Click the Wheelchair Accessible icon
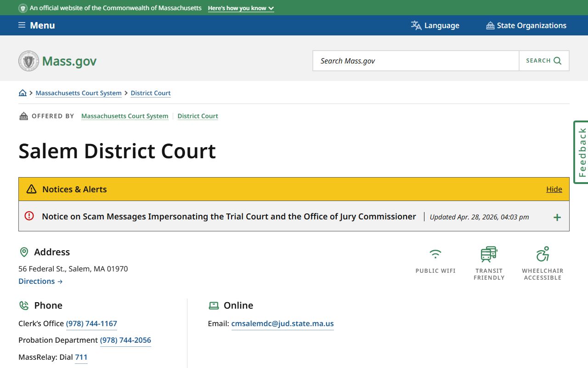Screen dimensions: 588x368 click(x=543, y=254)
